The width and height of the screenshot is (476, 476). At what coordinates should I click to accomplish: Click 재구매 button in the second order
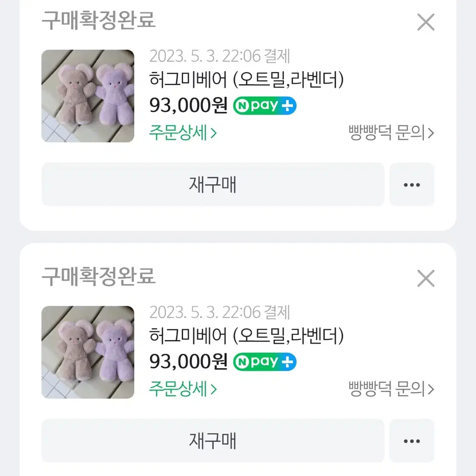pyautogui.click(x=213, y=441)
